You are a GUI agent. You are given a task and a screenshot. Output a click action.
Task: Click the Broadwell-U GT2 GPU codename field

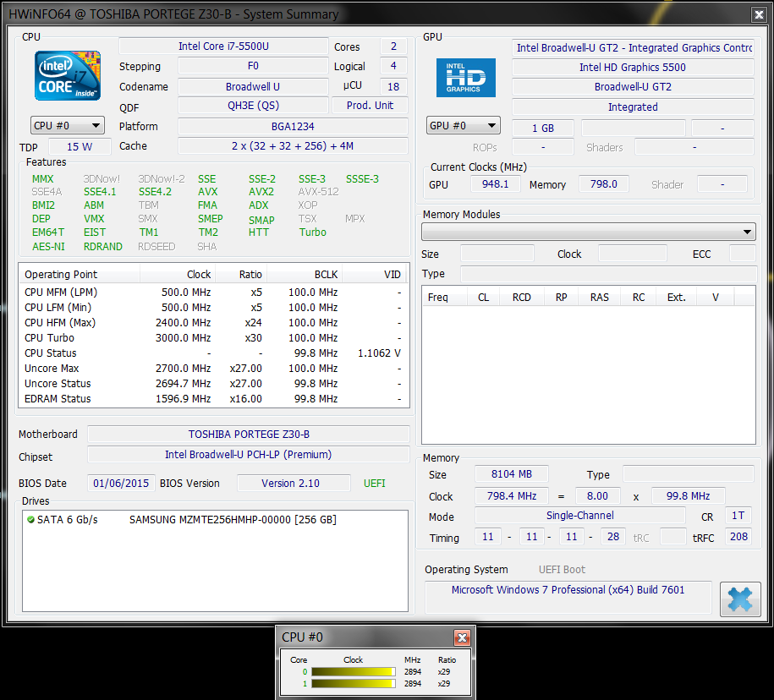tap(633, 87)
